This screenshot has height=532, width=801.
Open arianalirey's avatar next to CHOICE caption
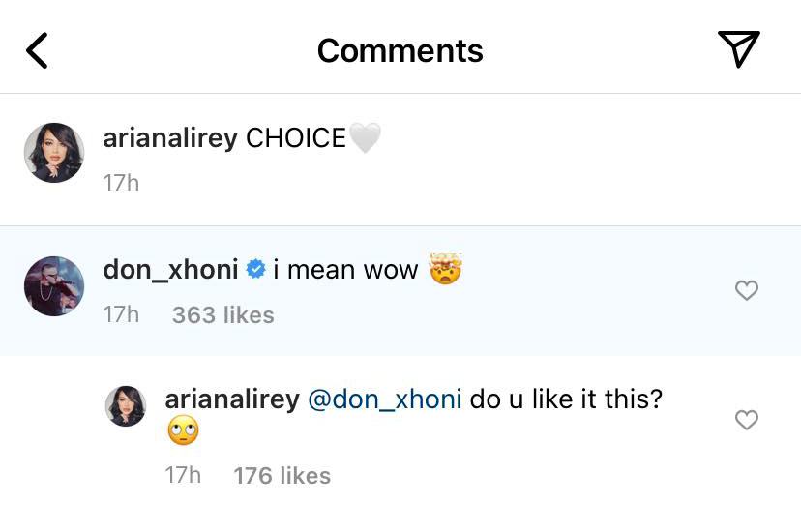point(54,153)
